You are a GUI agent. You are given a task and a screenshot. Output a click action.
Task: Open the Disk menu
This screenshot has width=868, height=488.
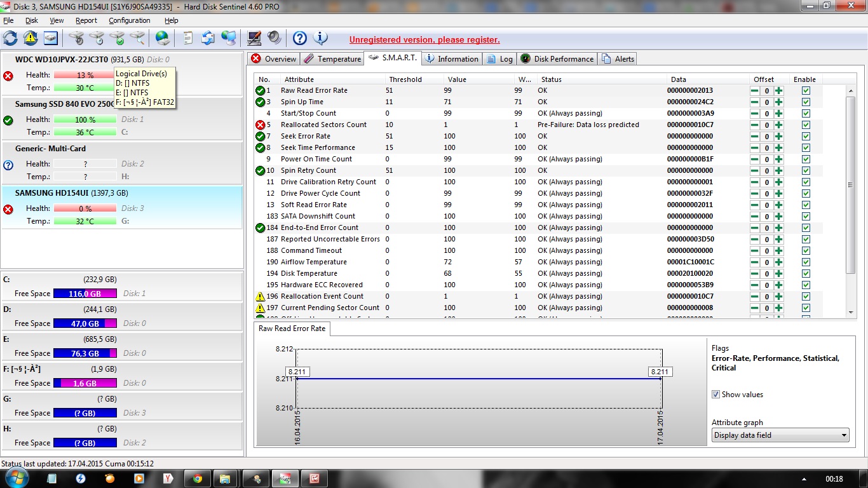[32, 20]
